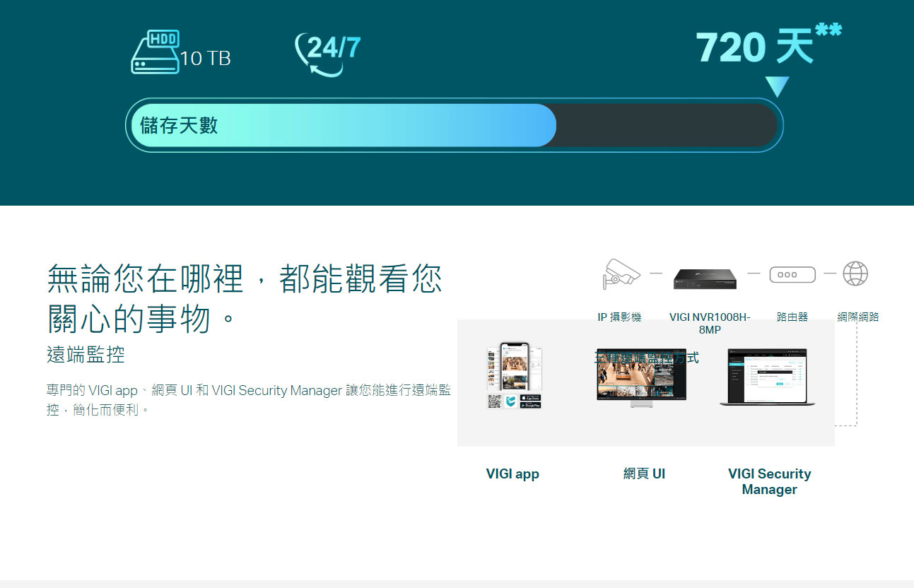Click the Google Play badge
The width and height of the screenshot is (914, 588).
530,405
